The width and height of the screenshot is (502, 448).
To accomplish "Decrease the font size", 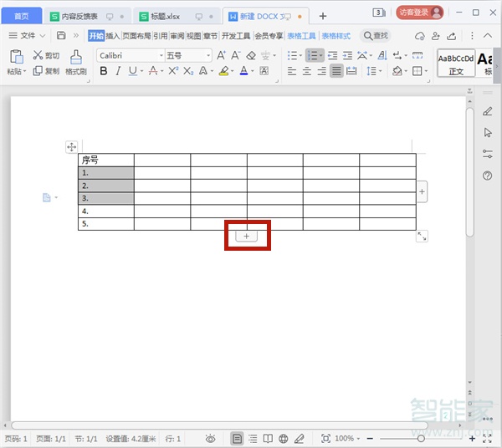I will 236,55.
